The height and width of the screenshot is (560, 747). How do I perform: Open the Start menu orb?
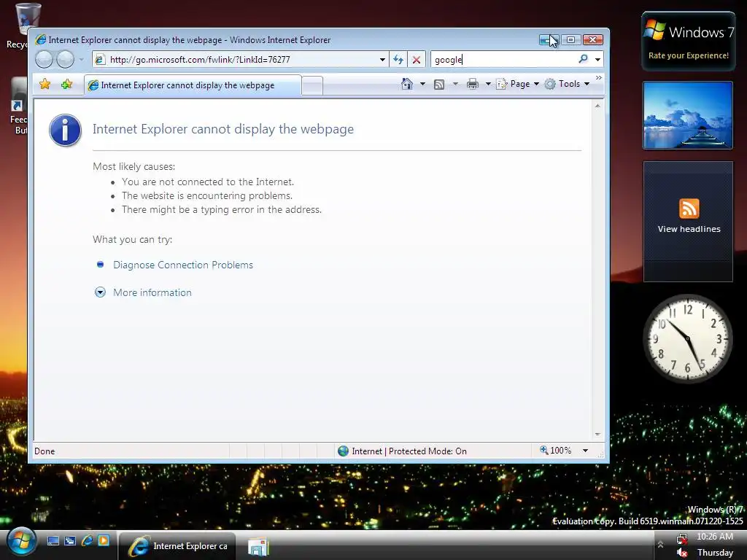pyautogui.click(x=21, y=542)
